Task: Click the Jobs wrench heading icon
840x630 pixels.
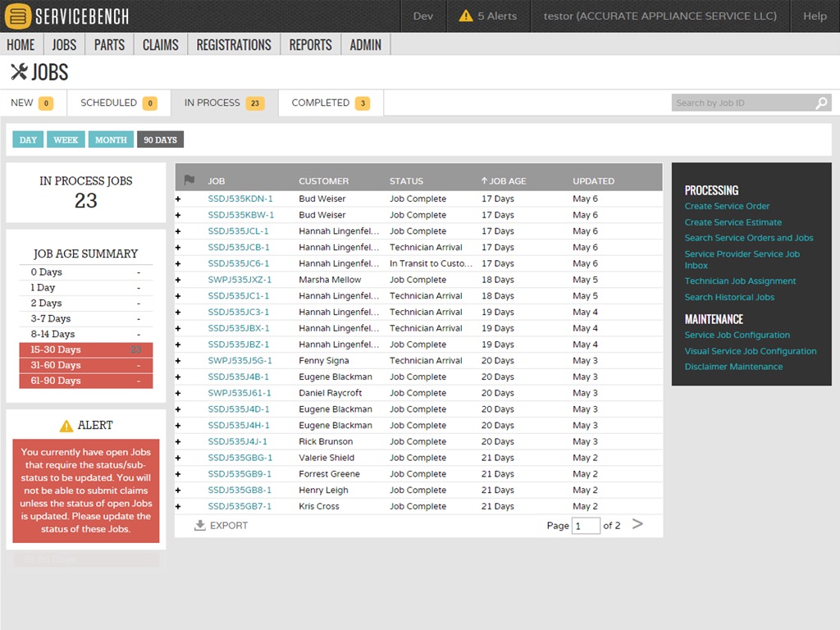Action: pos(20,72)
